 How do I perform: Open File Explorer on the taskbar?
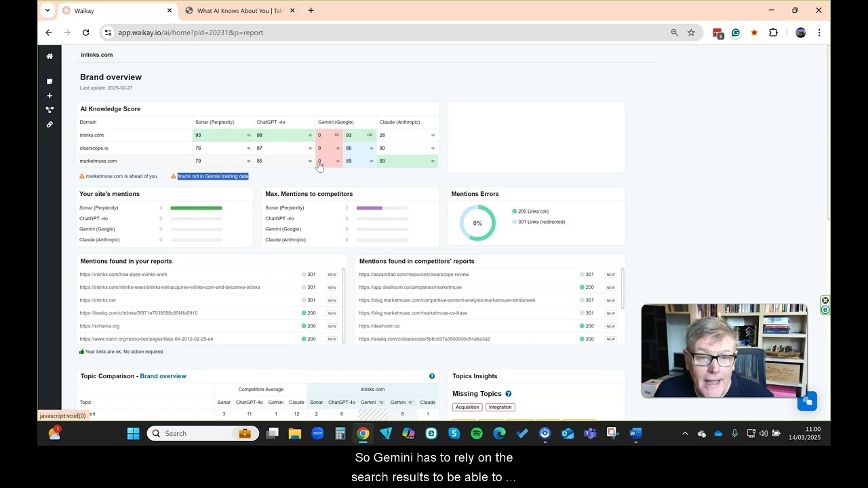coord(295,434)
